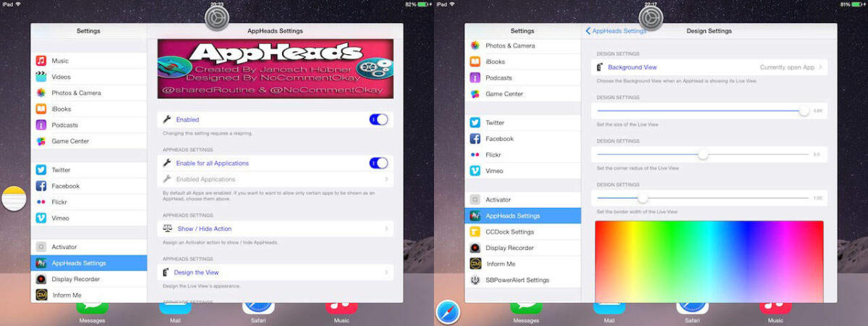
Task: Open Photos & Camera in right sidebar
Action: point(522,46)
